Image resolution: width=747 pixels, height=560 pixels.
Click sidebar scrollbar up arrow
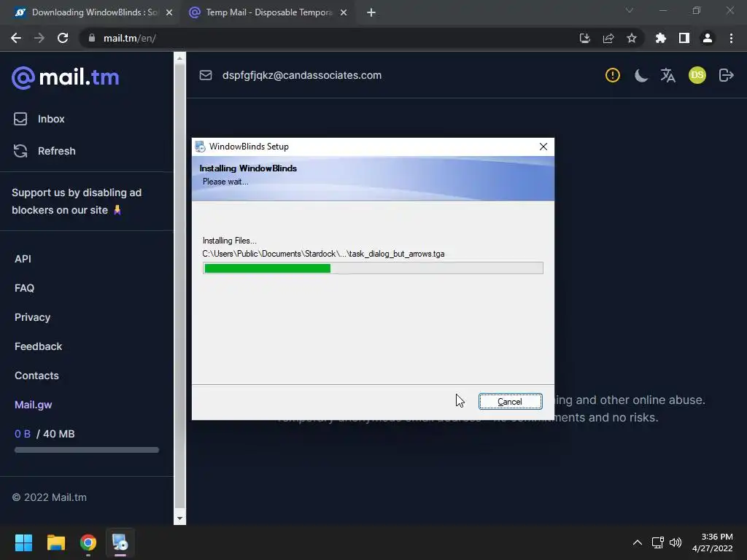[x=179, y=58]
